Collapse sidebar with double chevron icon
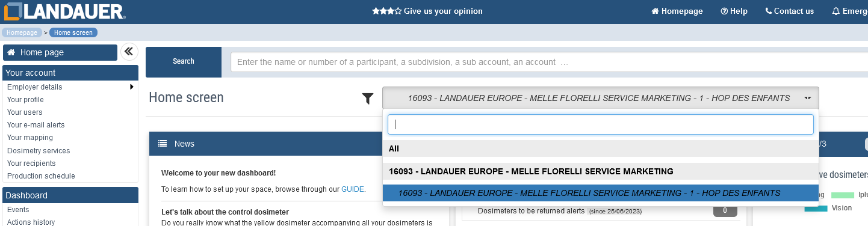This screenshot has height=226, width=868. tap(129, 52)
